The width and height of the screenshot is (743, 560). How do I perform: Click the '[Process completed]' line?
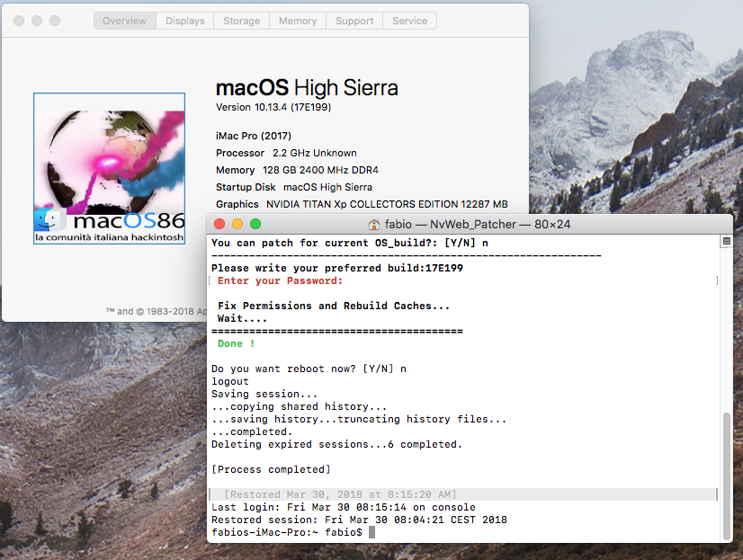[271, 469]
